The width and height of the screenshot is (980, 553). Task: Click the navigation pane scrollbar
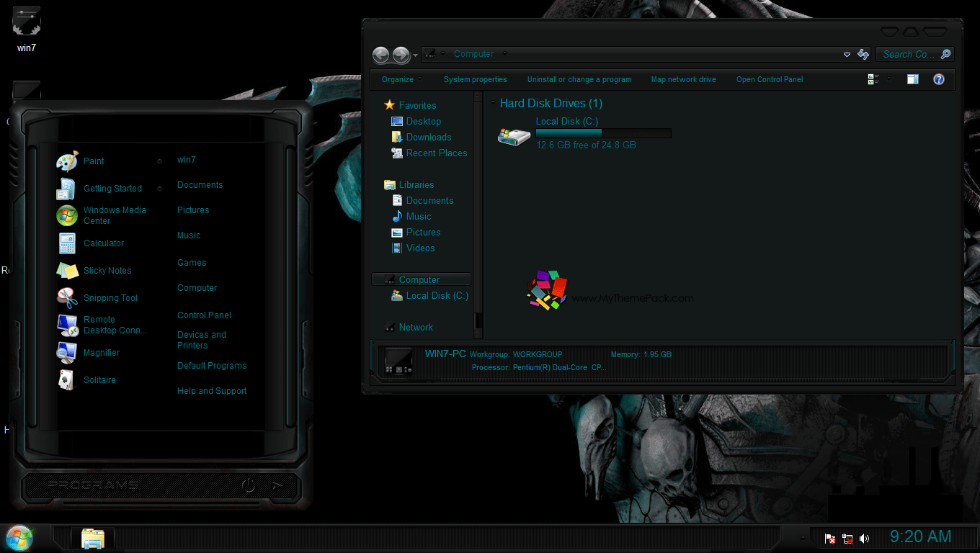point(478,215)
